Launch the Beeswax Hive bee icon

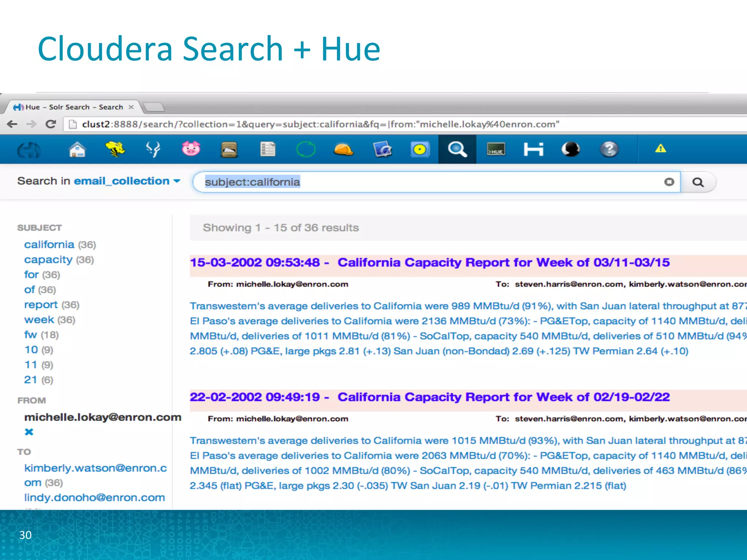[115, 149]
